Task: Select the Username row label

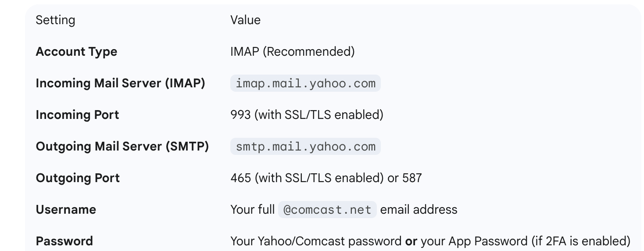Action: point(66,210)
